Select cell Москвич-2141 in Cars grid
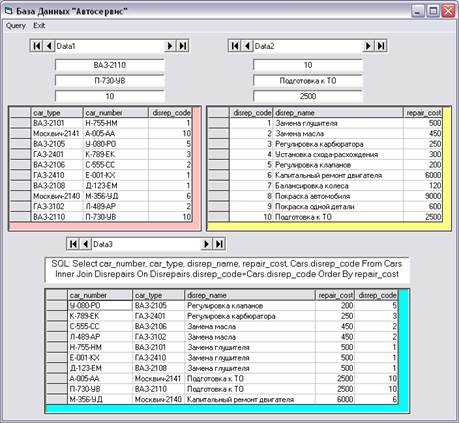The image size is (459, 423). click(x=57, y=134)
